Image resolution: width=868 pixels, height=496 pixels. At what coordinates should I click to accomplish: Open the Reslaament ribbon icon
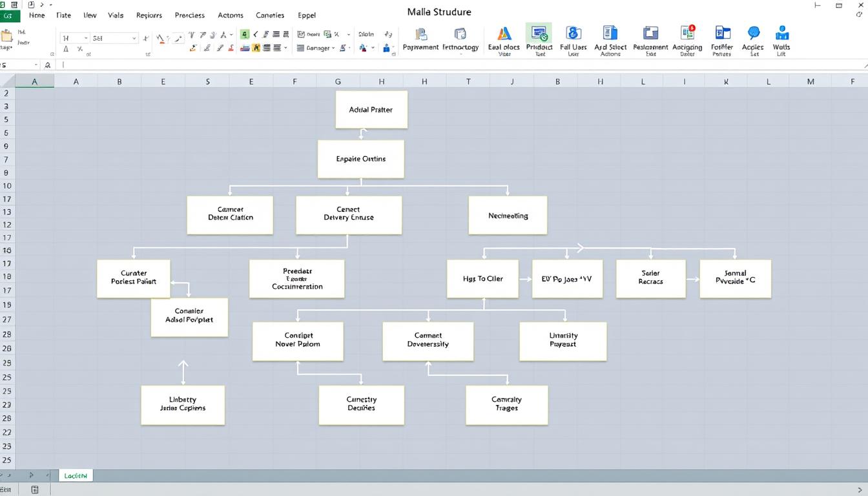(x=650, y=34)
